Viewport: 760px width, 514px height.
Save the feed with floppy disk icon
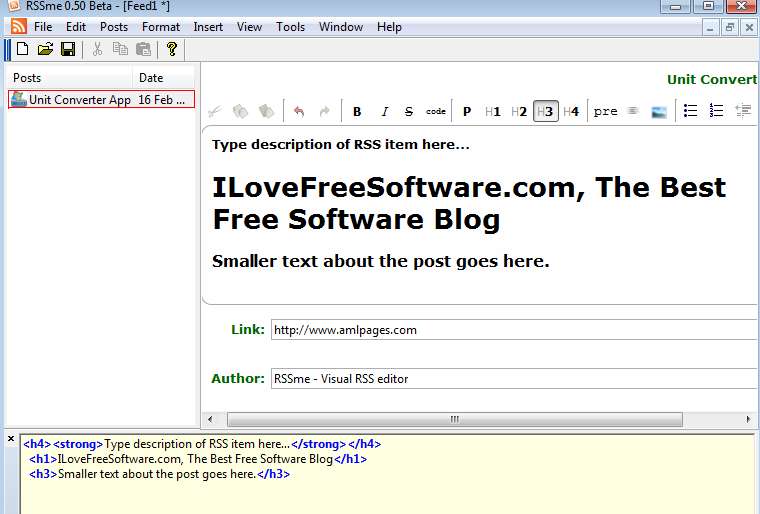[68, 49]
